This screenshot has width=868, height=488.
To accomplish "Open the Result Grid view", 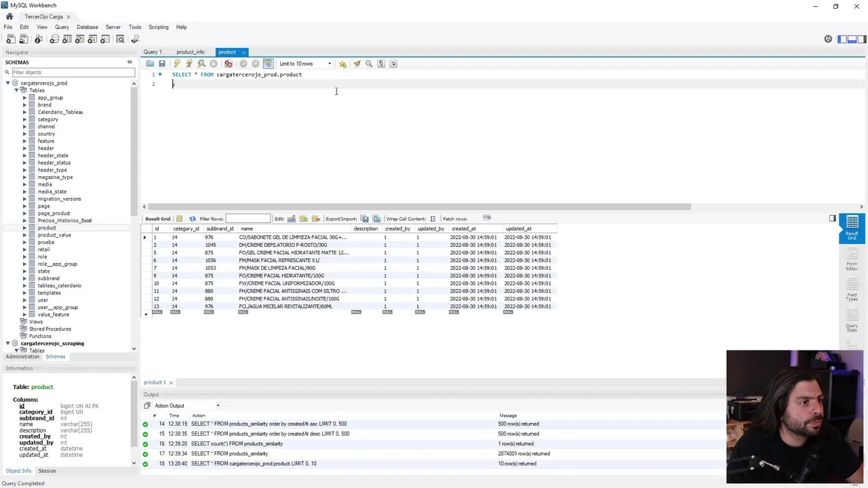I will 852,228.
